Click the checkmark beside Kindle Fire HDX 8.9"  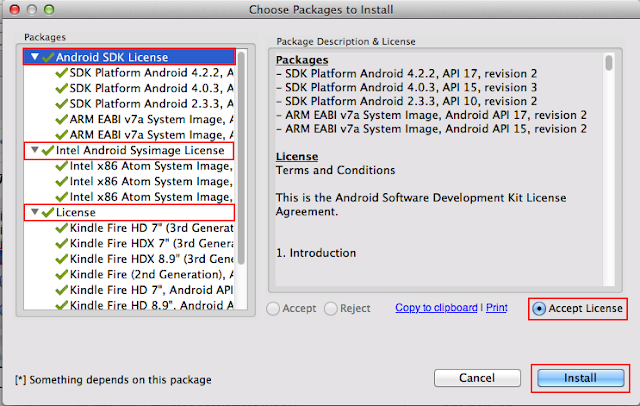[62, 259]
